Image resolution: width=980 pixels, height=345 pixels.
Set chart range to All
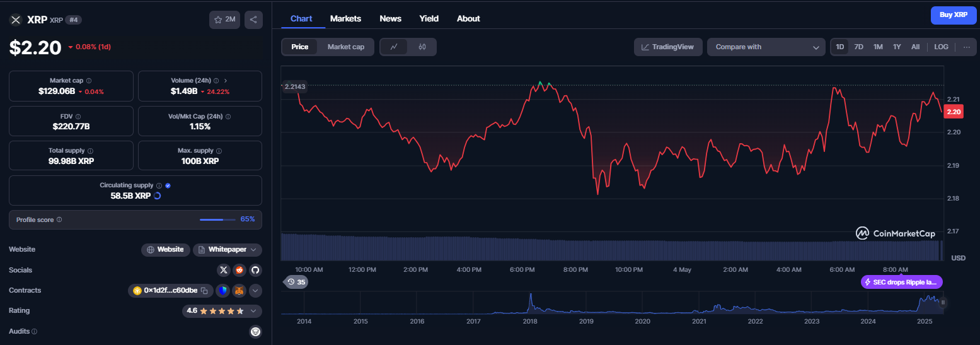coord(915,47)
